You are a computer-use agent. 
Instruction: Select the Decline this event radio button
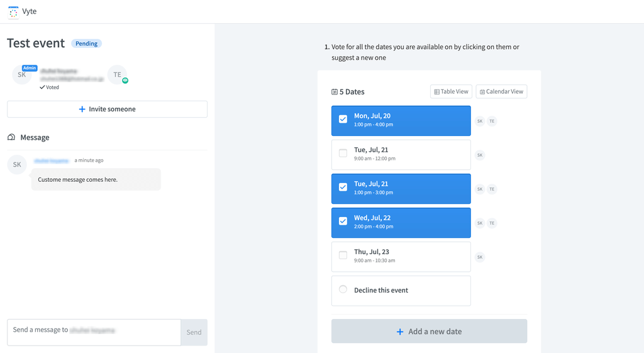point(343,289)
